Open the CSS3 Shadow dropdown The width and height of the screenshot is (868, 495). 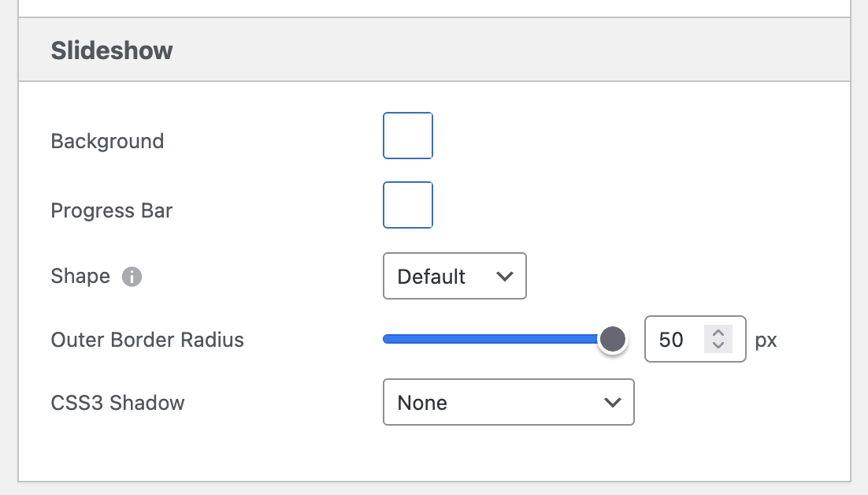tap(508, 402)
